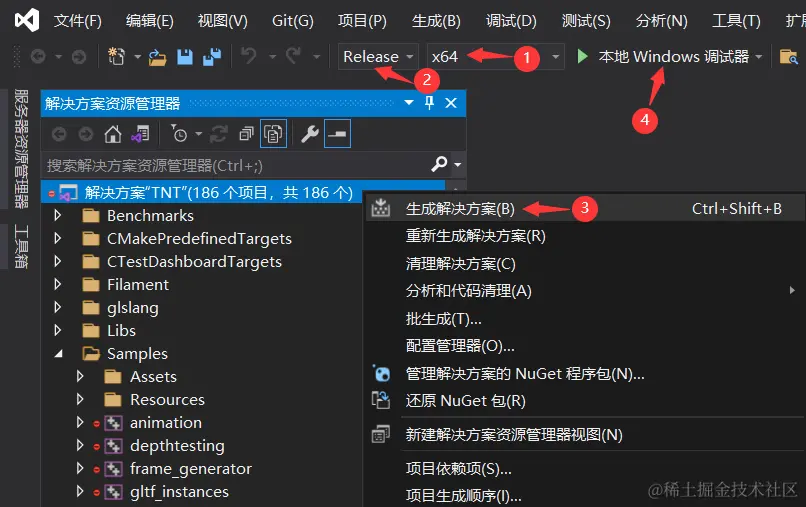The height and width of the screenshot is (507, 806).
Task: Open 分析和代码清理(A) submenu
Action: [x=585, y=291]
